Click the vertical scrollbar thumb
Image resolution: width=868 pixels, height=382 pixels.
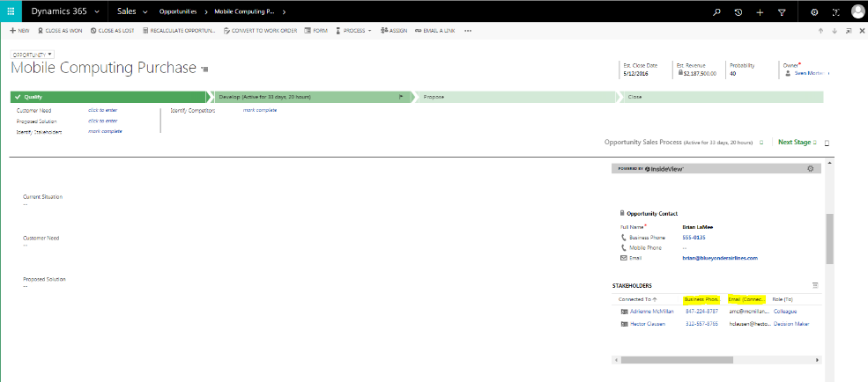828,239
